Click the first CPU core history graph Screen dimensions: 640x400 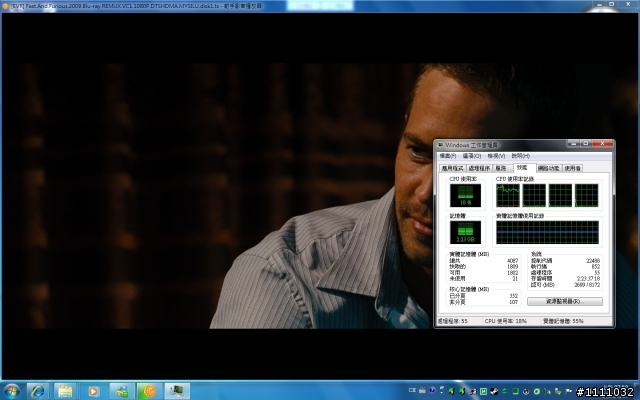point(508,196)
